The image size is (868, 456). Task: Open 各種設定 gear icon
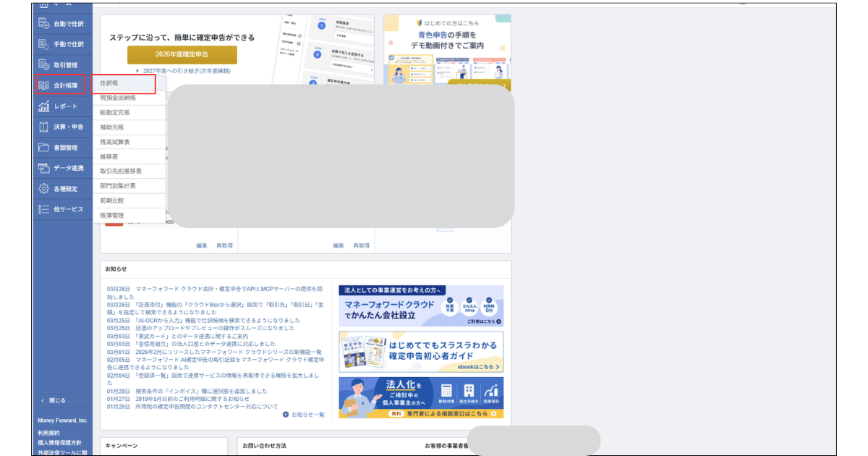(43, 189)
